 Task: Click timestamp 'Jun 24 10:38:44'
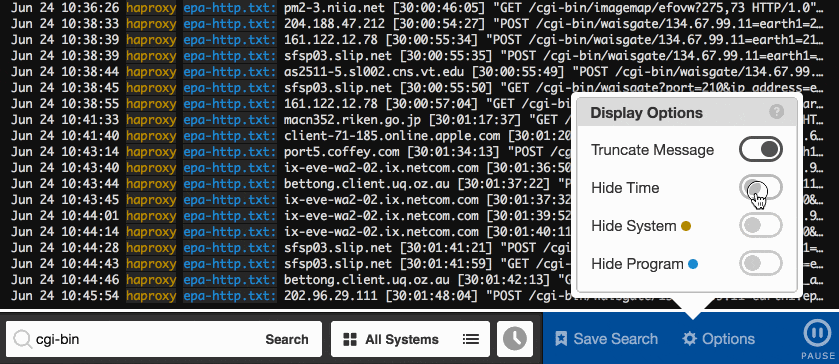(65, 72)
